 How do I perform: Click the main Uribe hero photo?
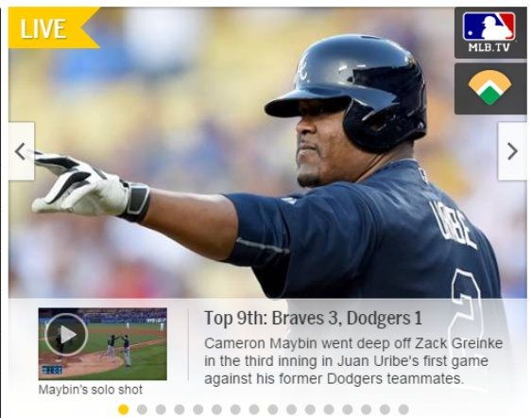267,153
